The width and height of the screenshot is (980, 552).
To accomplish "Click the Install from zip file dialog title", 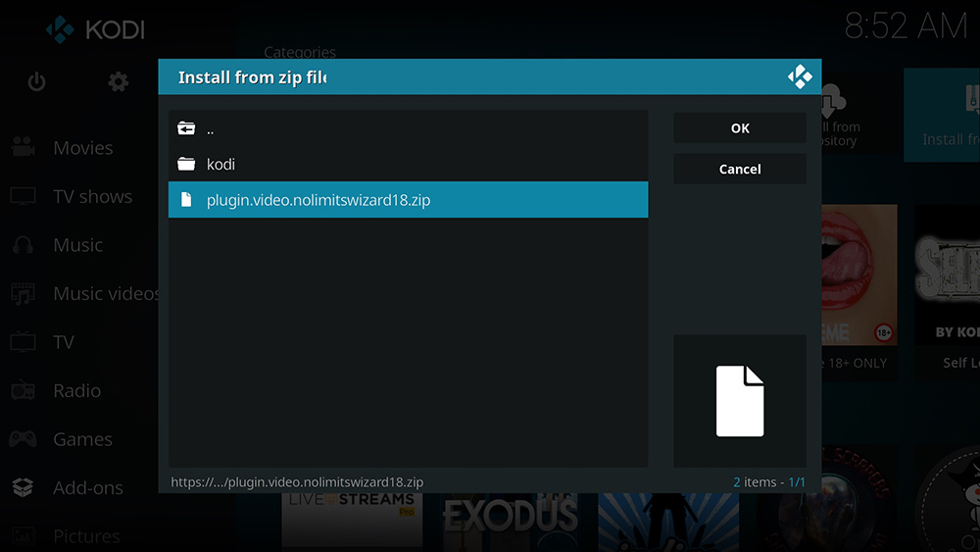I will (x=252, y=76).
